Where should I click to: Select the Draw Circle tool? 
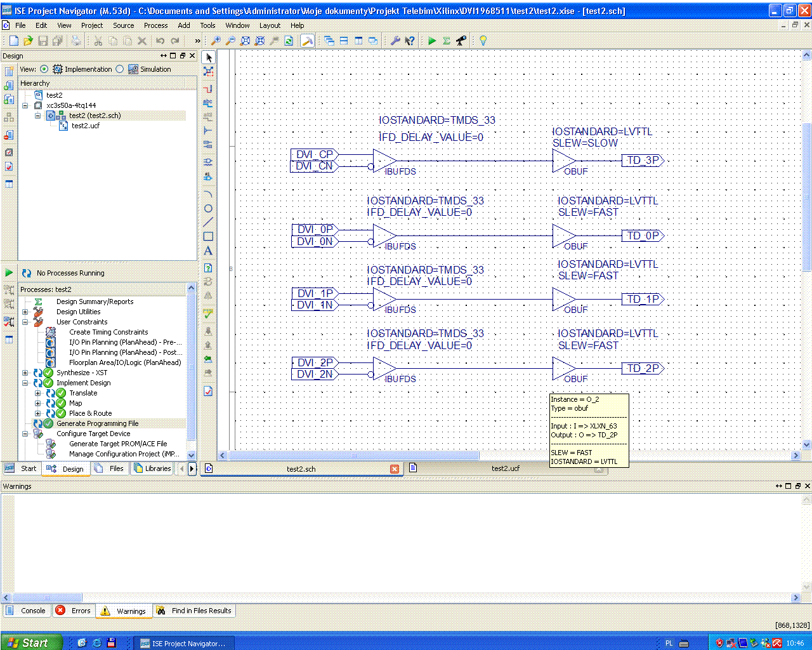[208, 208]
